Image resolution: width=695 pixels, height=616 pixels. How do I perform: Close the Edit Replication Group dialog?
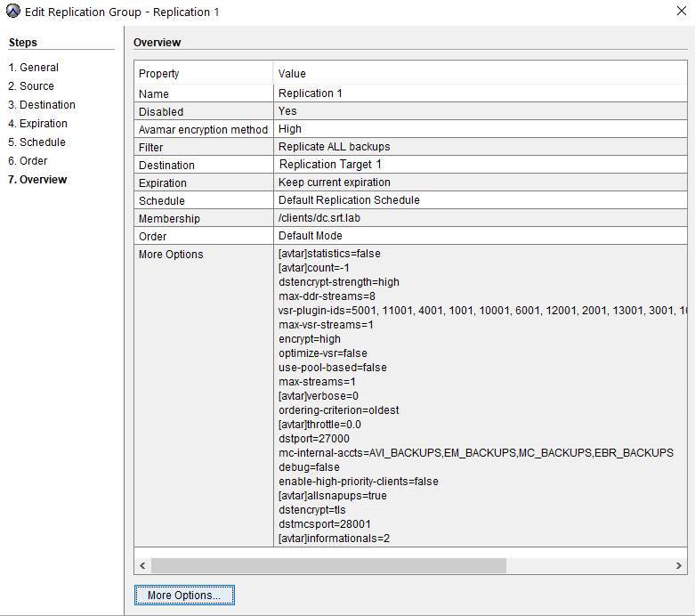(x=681, y=12)
